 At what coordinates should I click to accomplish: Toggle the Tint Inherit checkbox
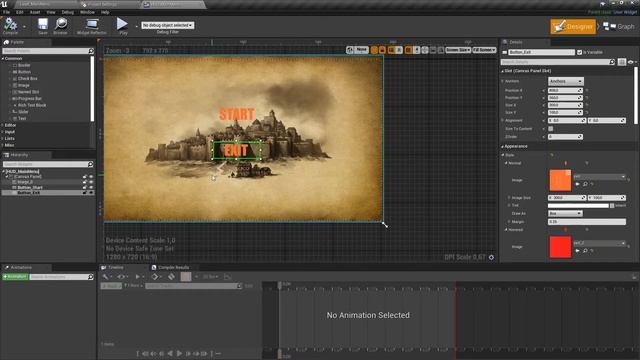click(612, 205)
